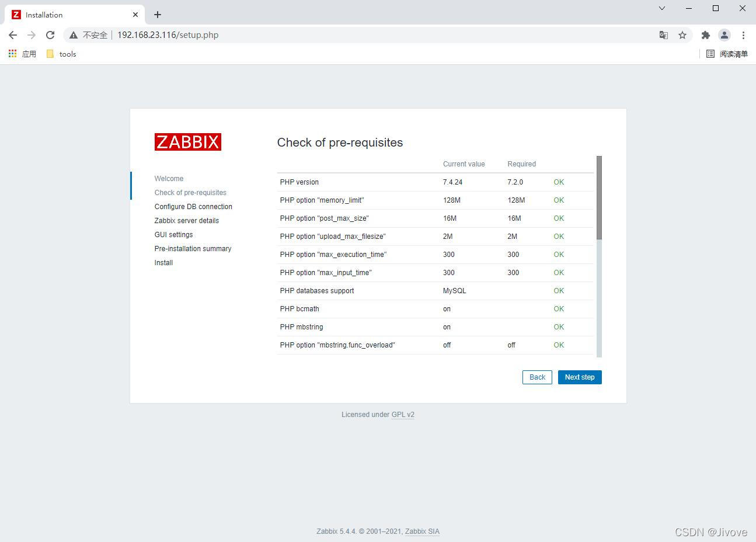The width and height of the screenshot is (756, 542).
Task: Click PHP databases support row label
Action: pos(317,291)
